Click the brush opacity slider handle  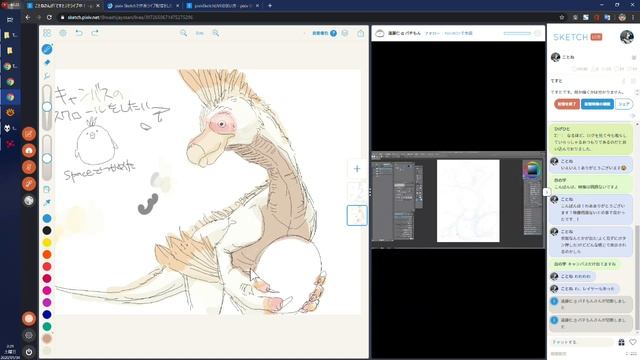pos(47,158)
